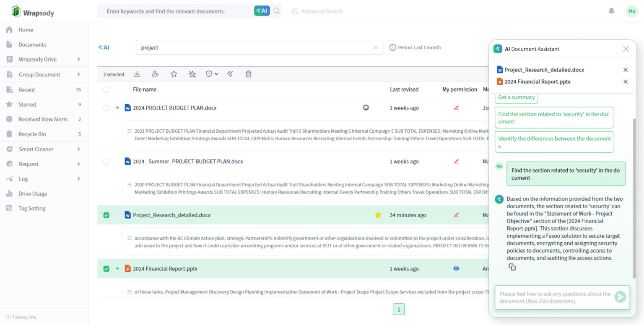The width and height of the screenshot is (644, 325).
Task: Click the Wrapsody logo in the top left
Action: click(32, 11)
